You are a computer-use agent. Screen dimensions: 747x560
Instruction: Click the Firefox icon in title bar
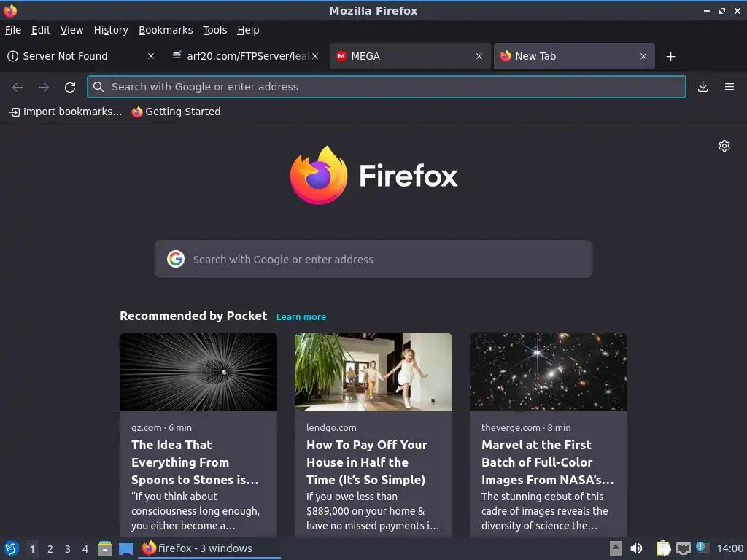[10, 10]
